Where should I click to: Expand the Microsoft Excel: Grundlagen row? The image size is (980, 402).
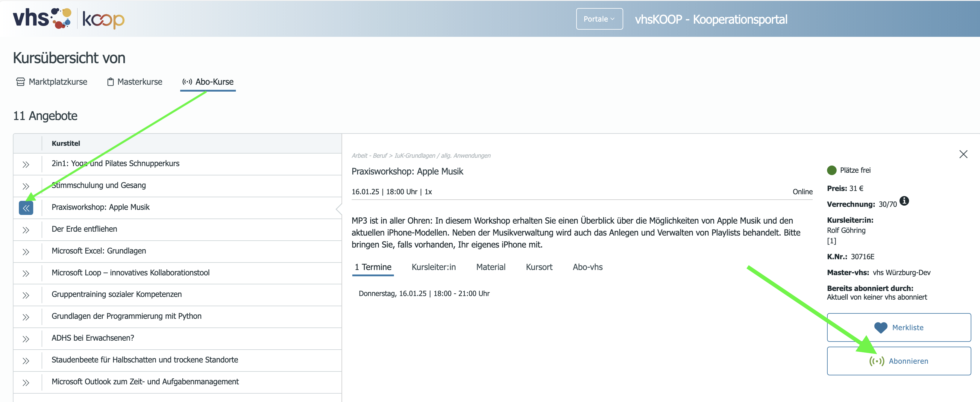pos(26,251)
